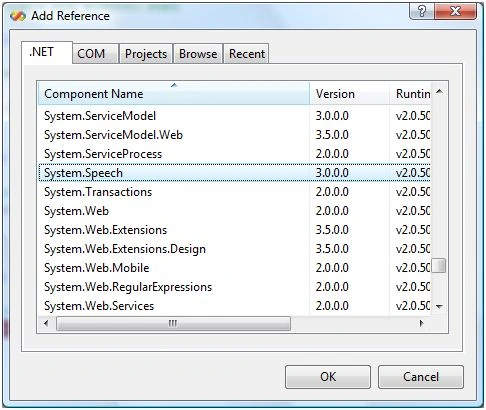Click the vertical scrollbar up arrow

coord(439,91)
